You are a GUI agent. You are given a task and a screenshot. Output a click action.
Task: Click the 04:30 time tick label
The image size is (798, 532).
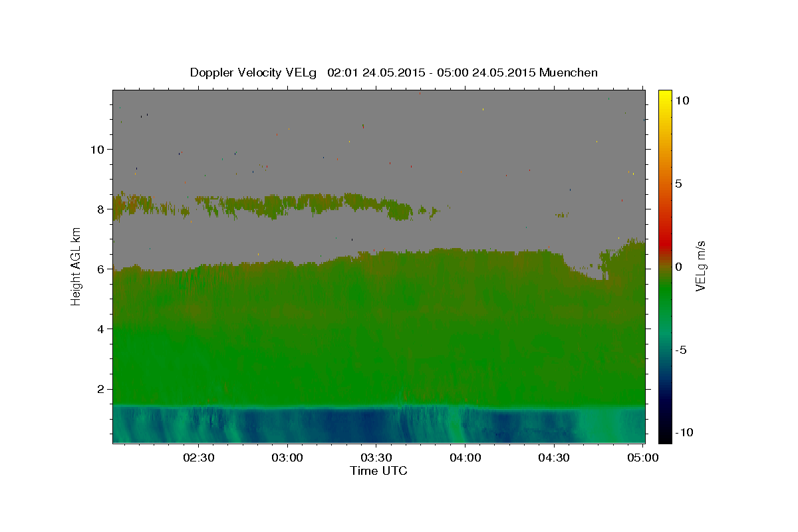[554, 458]
